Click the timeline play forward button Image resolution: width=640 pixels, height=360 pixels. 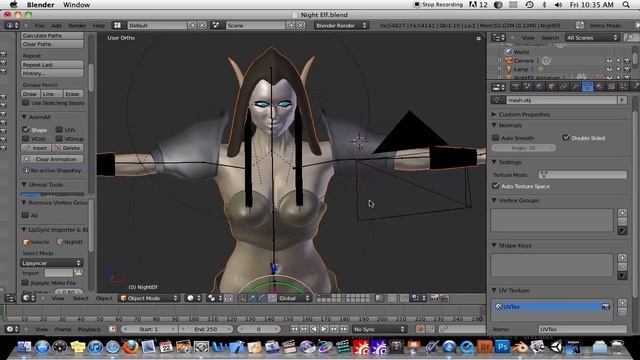[x=324, y=329]
